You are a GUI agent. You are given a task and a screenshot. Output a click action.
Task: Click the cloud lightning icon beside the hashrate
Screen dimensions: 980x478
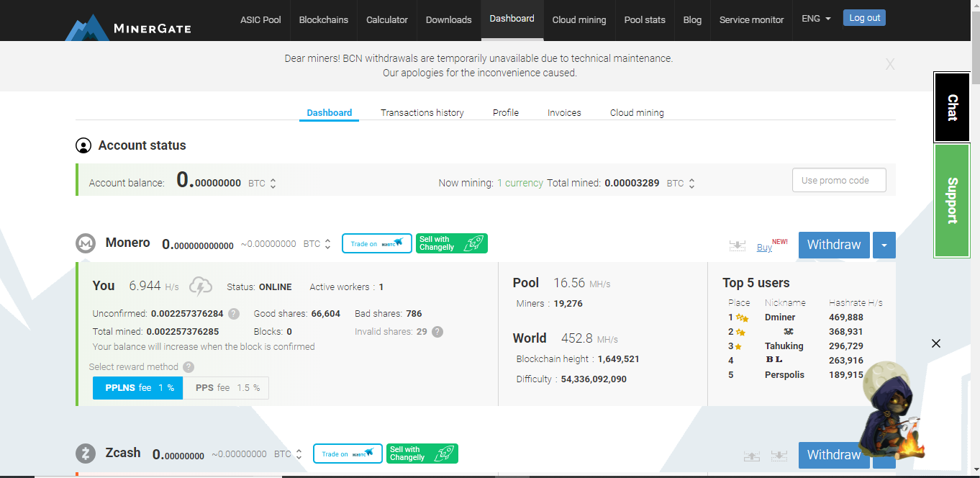pyautogui.click(x=201, y=287)
